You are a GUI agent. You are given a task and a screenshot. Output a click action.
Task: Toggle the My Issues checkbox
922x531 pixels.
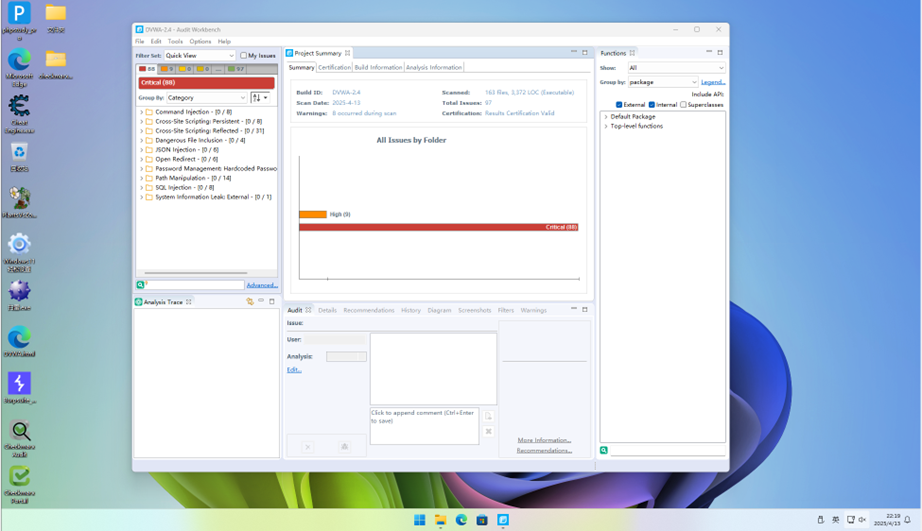[243, 55]
